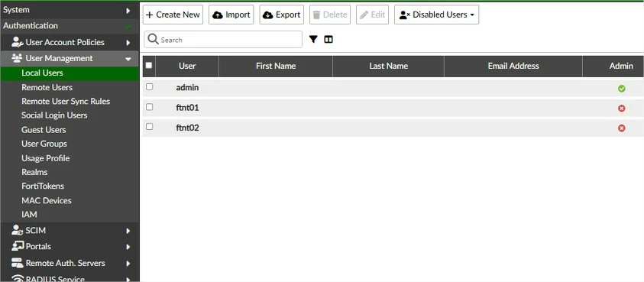Click red admin status icon for ftnt02

pos(621,128)
